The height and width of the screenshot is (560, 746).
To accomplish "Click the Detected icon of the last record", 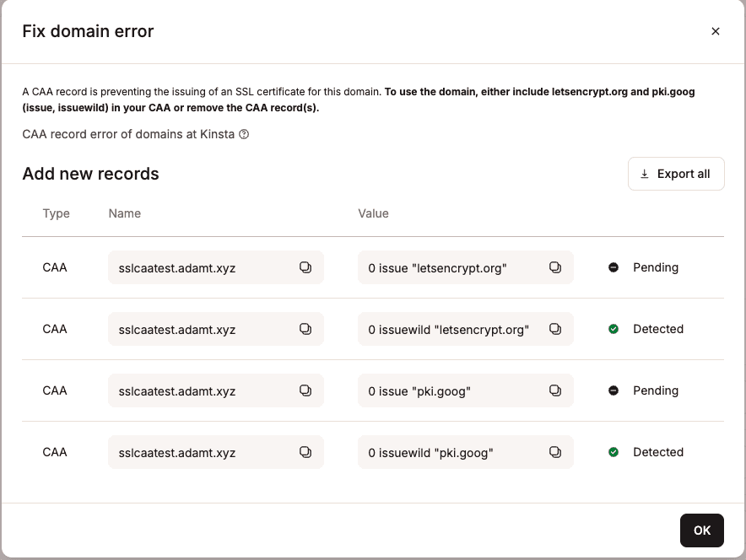I will point(614,452).
